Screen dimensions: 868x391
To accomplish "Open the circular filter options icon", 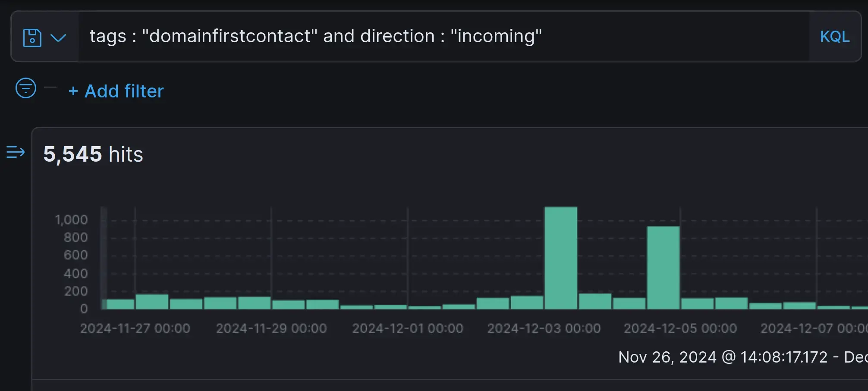I will [x=26, y=88].
